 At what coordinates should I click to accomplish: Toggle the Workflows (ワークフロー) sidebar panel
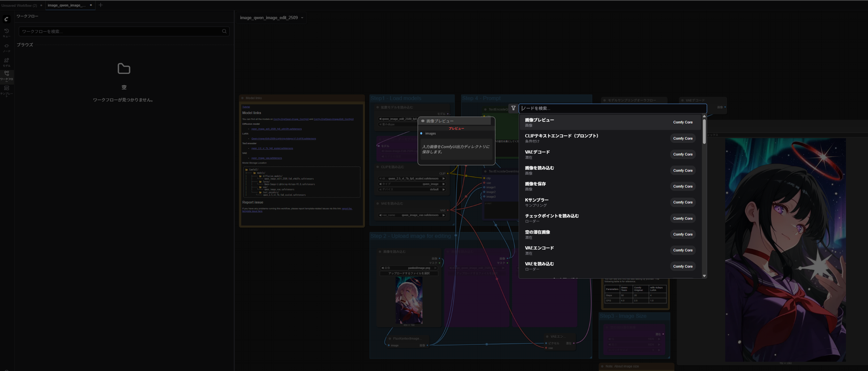[6, 75]
